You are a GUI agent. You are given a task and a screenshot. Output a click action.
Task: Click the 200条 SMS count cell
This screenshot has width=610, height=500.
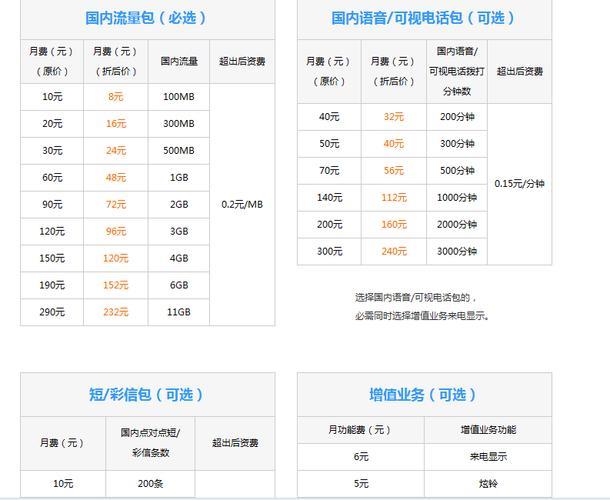[150, 483]
